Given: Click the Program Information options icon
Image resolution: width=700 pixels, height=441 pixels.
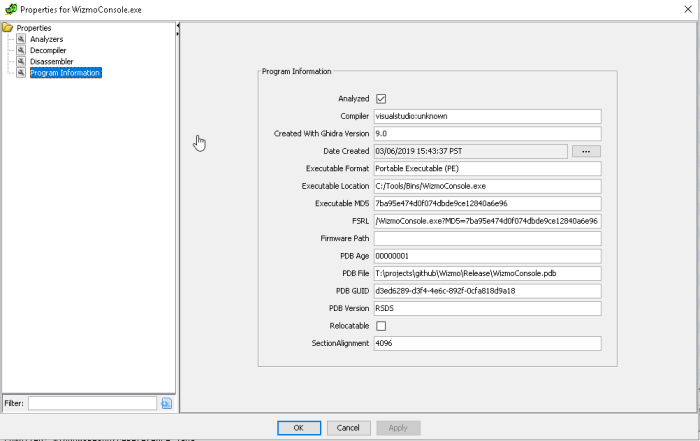Looking at the screenshot, I should [x=21, y=72].
